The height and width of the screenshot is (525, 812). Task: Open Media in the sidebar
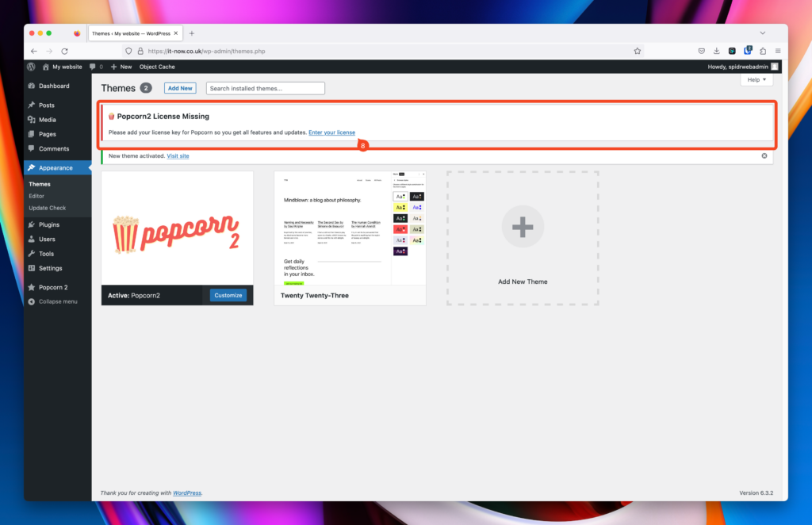47,120
